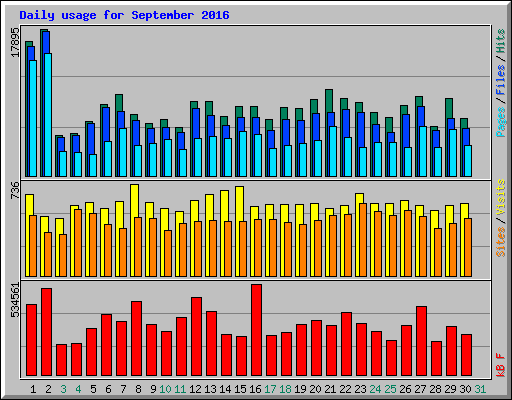Click the cyan pages bar for day 5
Viewport: 512px width, 400px height.
[x=93, y=165]
